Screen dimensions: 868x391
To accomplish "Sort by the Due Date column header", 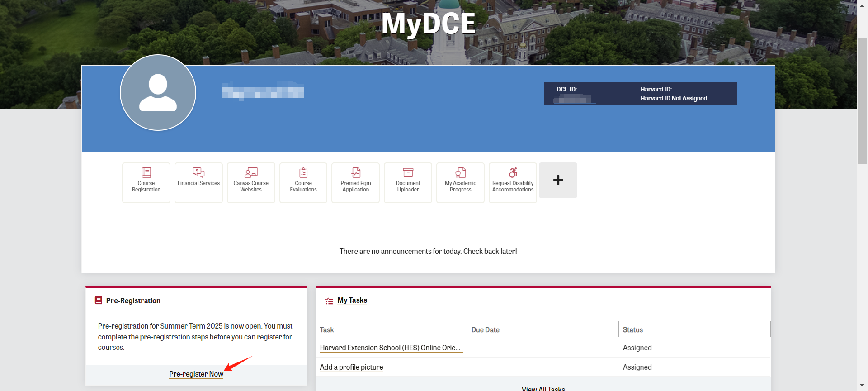I will pyautogui.click(x=486, y=330).
